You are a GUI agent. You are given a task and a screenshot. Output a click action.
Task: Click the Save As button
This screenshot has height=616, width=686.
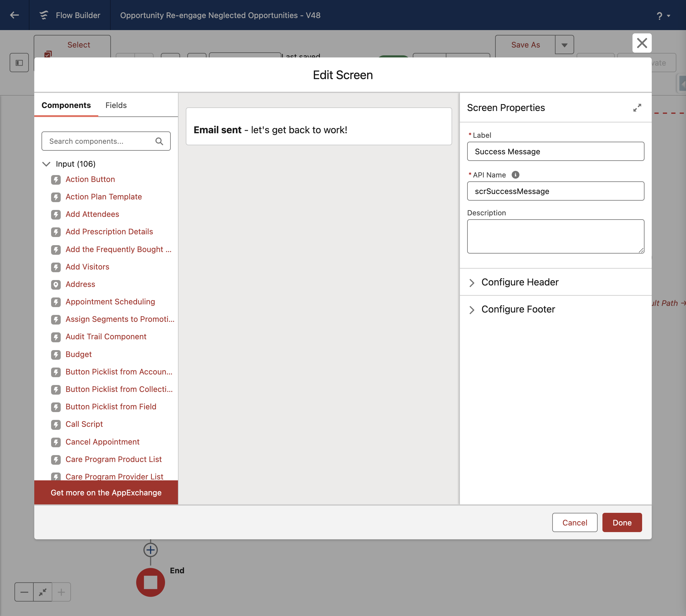[x=525, y=45]
